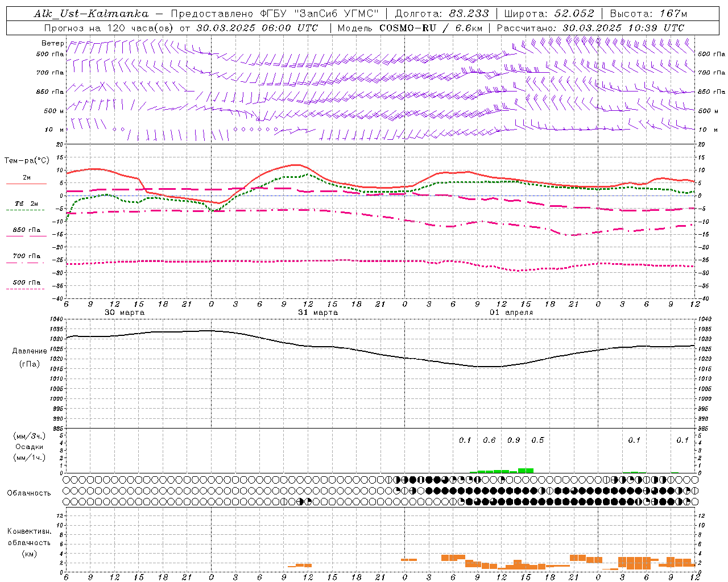
Task: Select the (мм/1ч.) unit label
Action: 29,458
